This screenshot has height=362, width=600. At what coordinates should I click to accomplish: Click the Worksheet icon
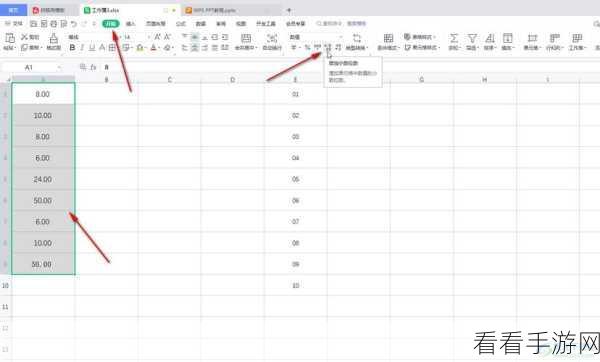[x=577, y=38]
